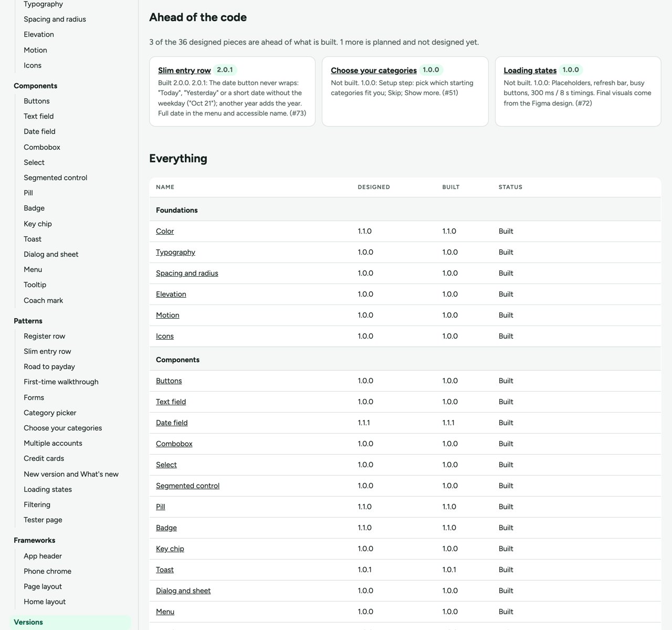Click the Segmented control table link
Screen dimensions: 672x630
tap(187, 486)
